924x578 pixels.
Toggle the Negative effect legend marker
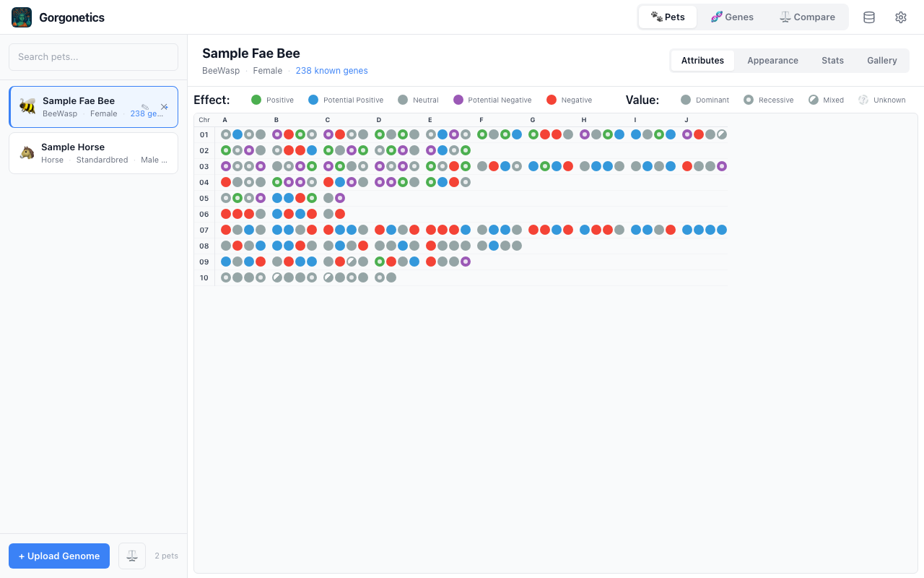click(550, 100)
